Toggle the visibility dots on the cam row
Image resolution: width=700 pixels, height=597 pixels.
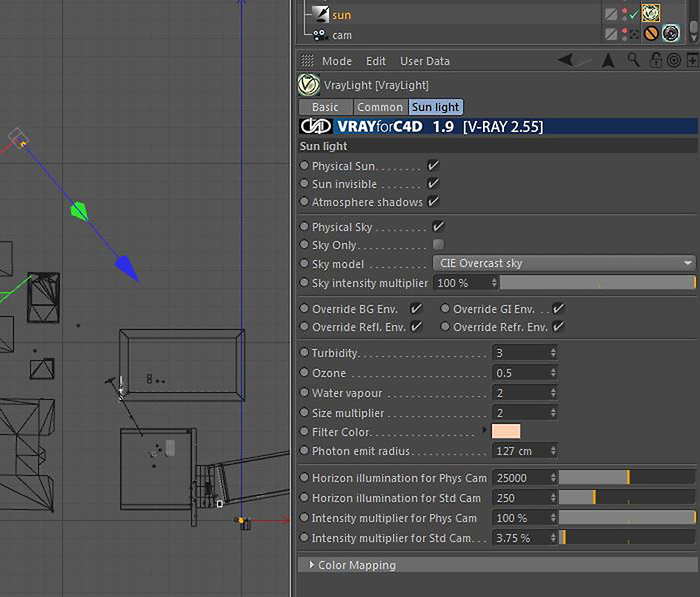tap(624, 34)
